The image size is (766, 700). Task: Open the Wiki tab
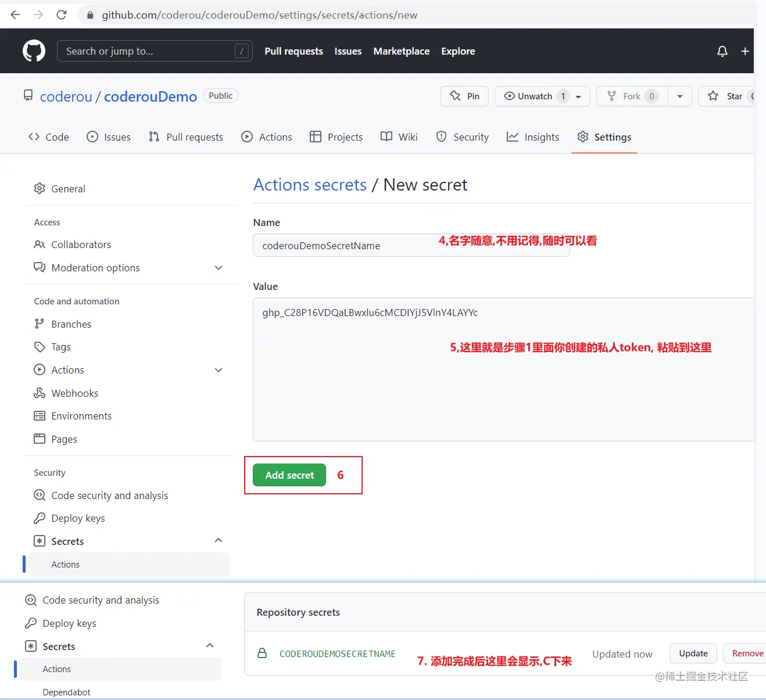399,137
